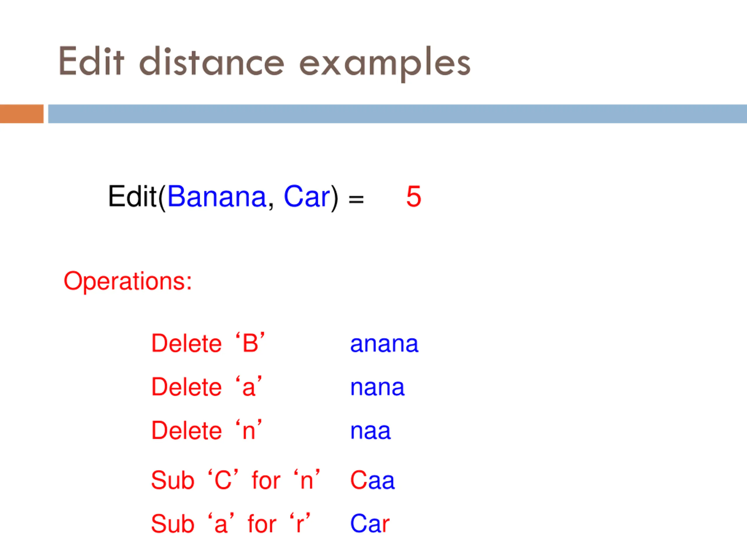The height and width of the screenshot is (560, 747).
Task: Click the 'Edit(' text in formula
Action: [137, 197]
